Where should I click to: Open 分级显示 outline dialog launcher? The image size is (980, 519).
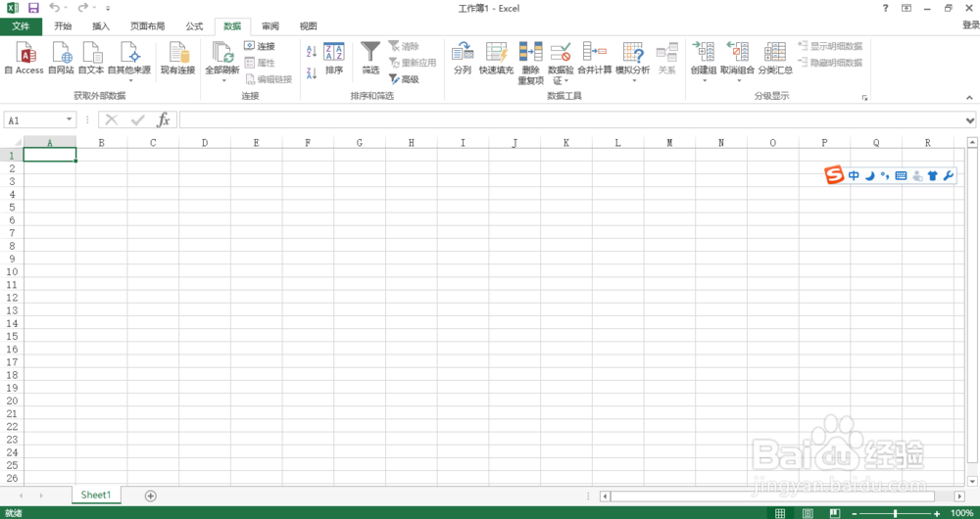[865, 97]
